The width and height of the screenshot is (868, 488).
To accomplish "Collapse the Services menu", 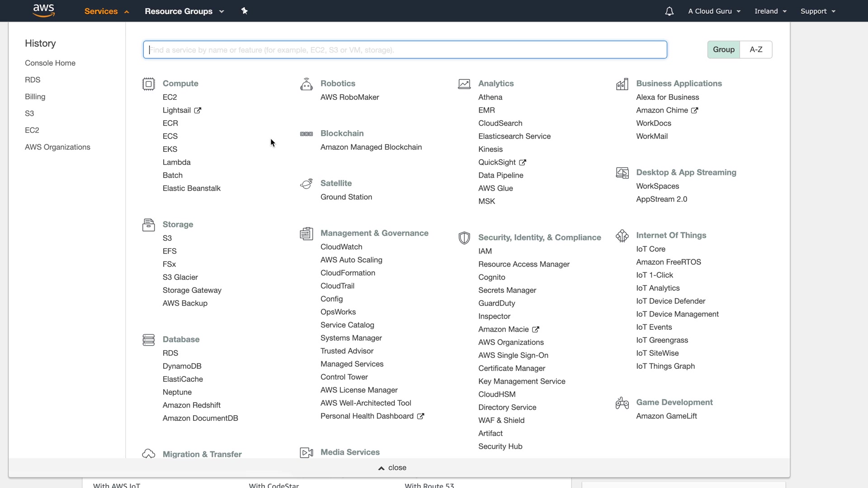I will [106, 11].
